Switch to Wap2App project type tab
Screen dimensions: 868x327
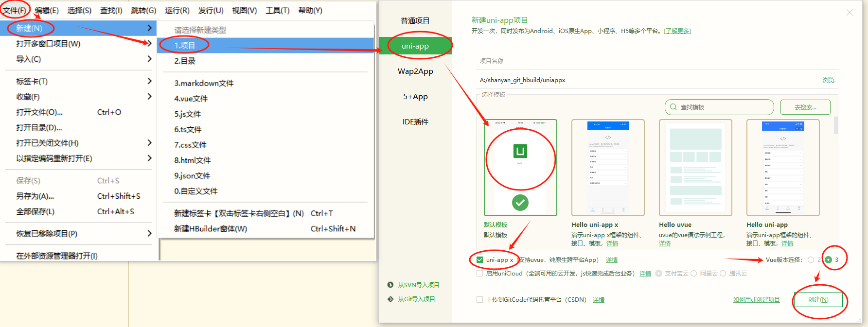point(415,71)
